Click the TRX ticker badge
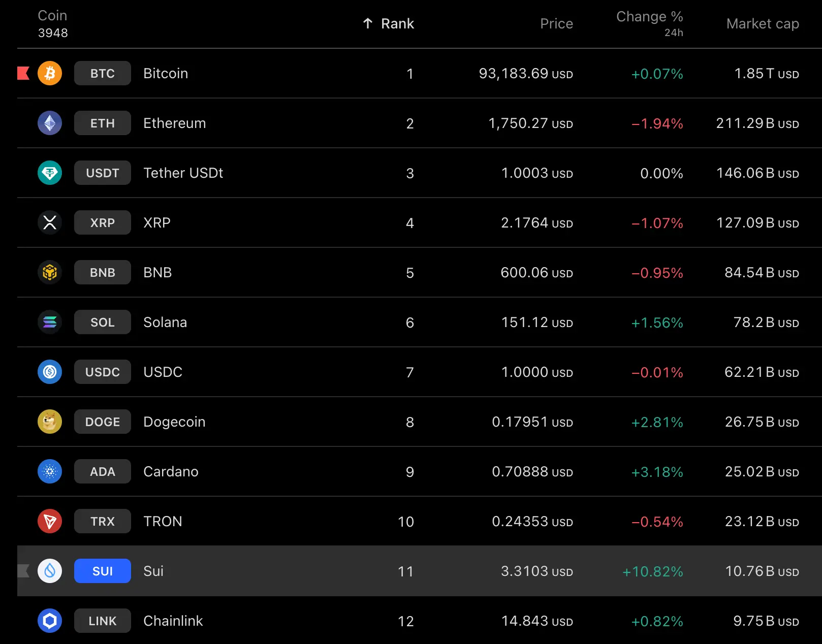 coord(103,521)
